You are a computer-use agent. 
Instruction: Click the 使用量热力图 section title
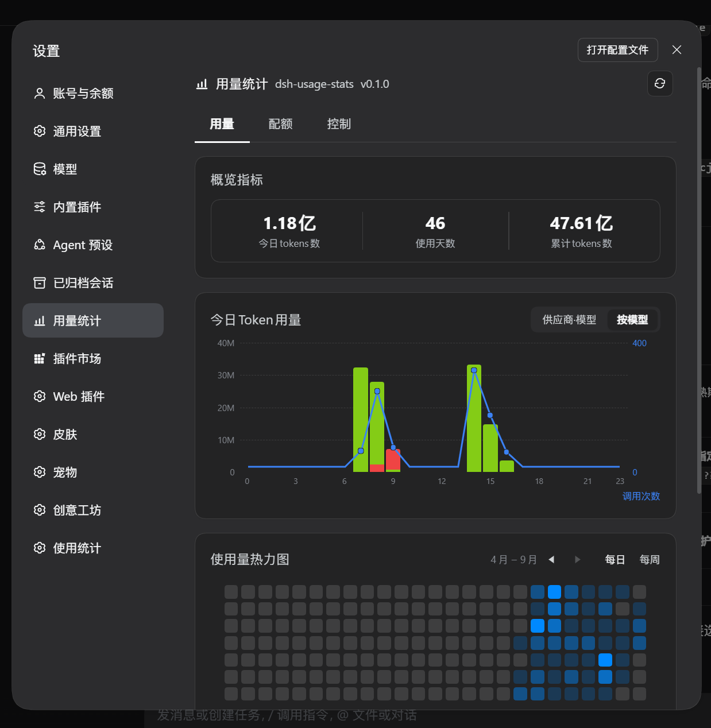click(250, 560)
